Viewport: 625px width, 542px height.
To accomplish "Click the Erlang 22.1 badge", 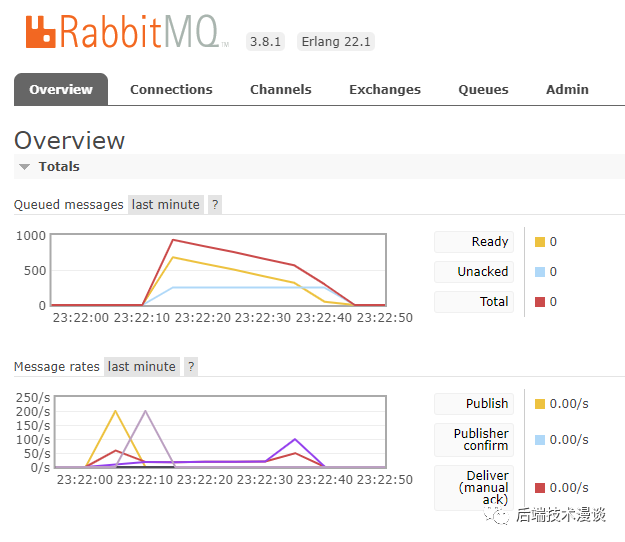I will point(336,41).
